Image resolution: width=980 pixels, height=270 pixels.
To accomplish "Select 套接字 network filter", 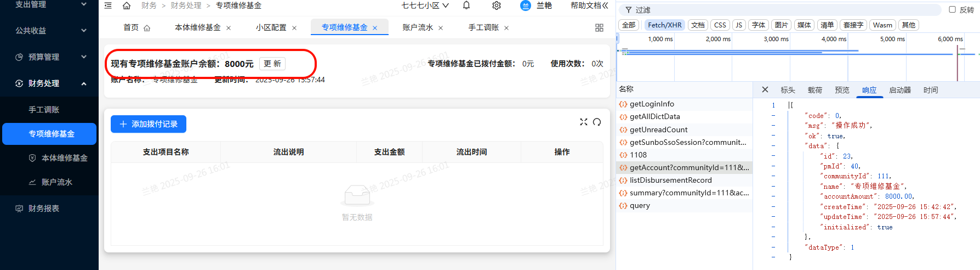I will point(853,25).
